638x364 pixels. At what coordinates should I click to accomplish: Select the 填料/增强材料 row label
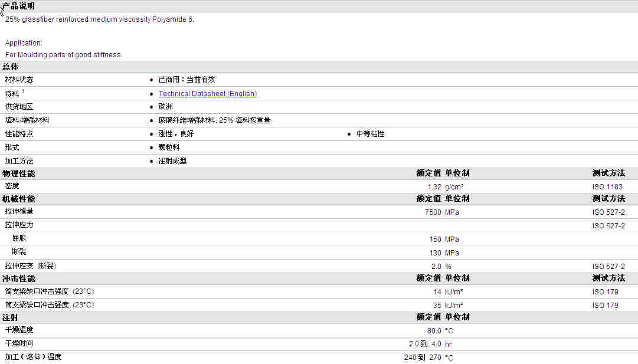[27, 120]
